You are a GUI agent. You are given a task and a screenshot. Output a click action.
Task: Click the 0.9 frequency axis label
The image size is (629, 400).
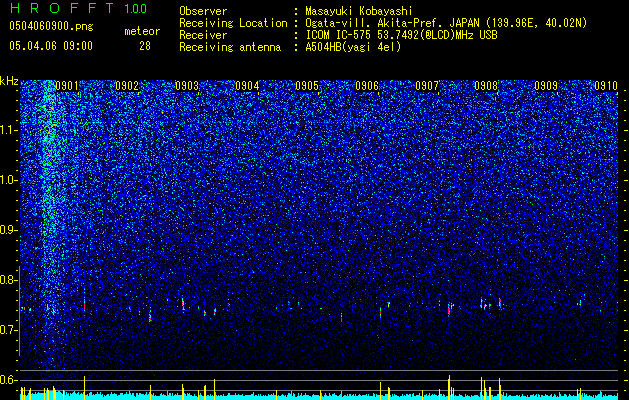tap(7, 230)
